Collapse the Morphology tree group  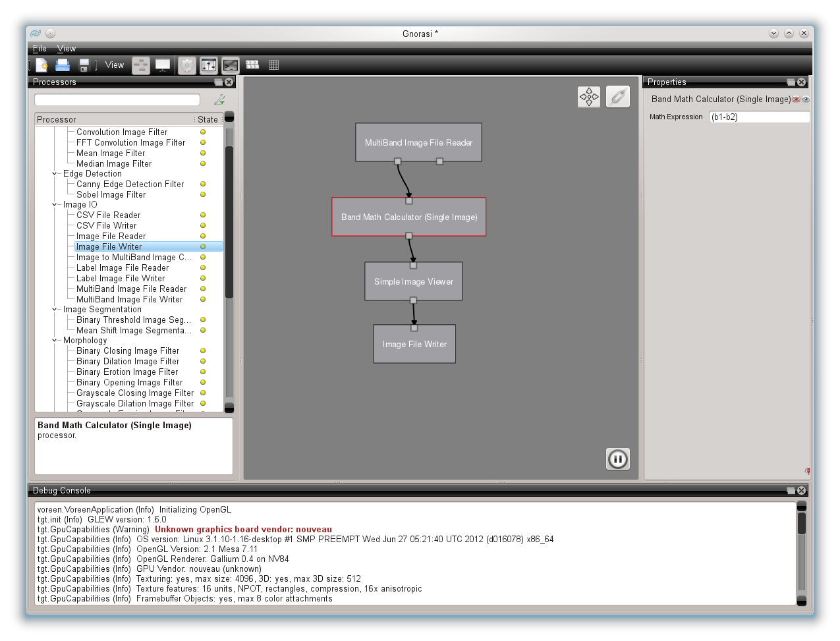click(55, 341)
